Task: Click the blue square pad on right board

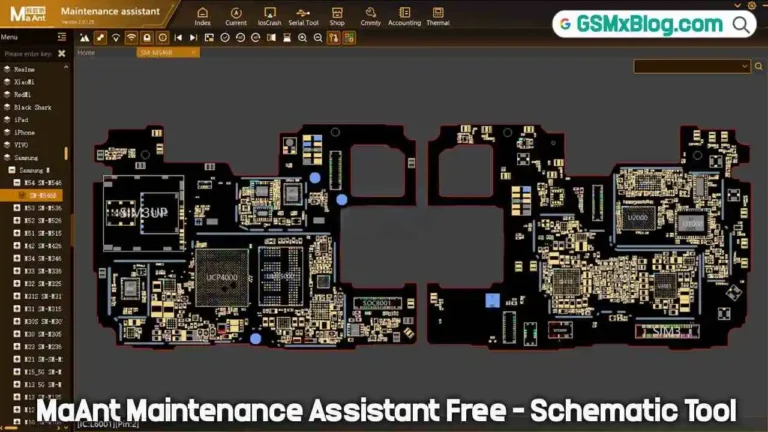Action: [492, 300]
